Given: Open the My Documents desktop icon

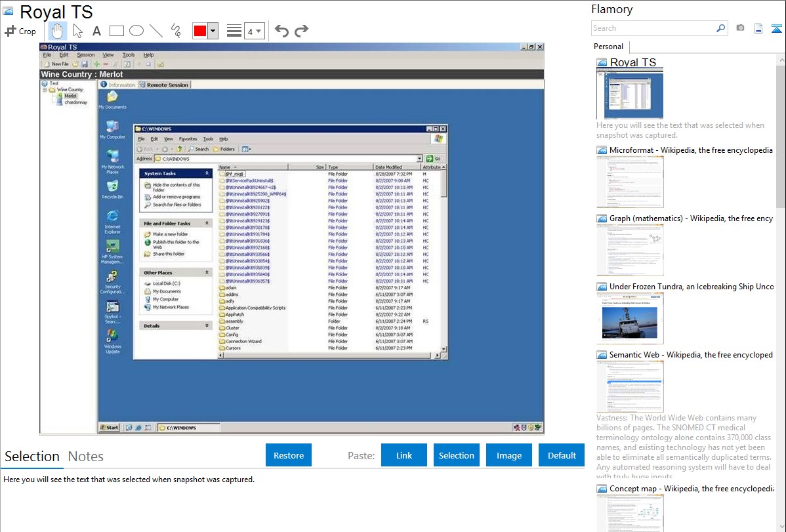Looking at the screenshot, I should coord(112,100).
